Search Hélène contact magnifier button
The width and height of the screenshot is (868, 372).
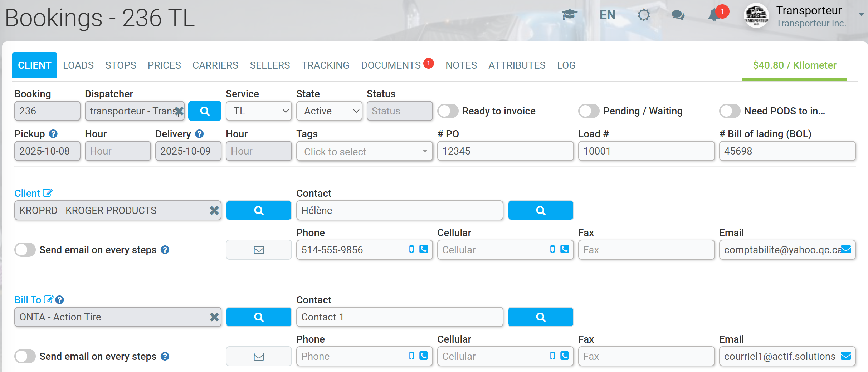541,210
